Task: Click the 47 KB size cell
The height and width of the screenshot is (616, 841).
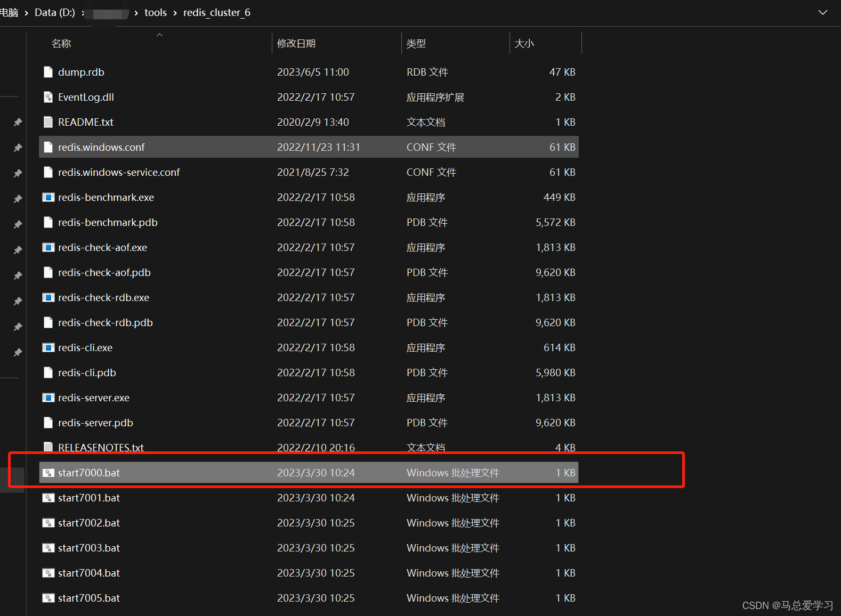Action: pyautogui.click(x=562, y=72)
